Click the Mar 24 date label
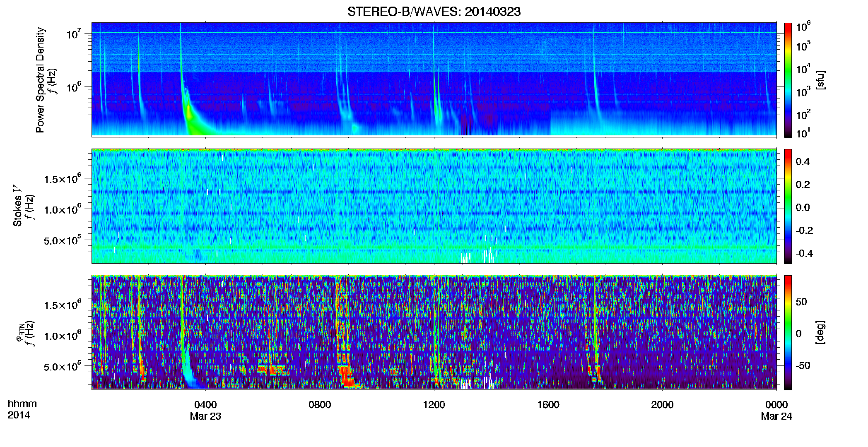Viewport: 868px width, 447px height. [776, 416]
